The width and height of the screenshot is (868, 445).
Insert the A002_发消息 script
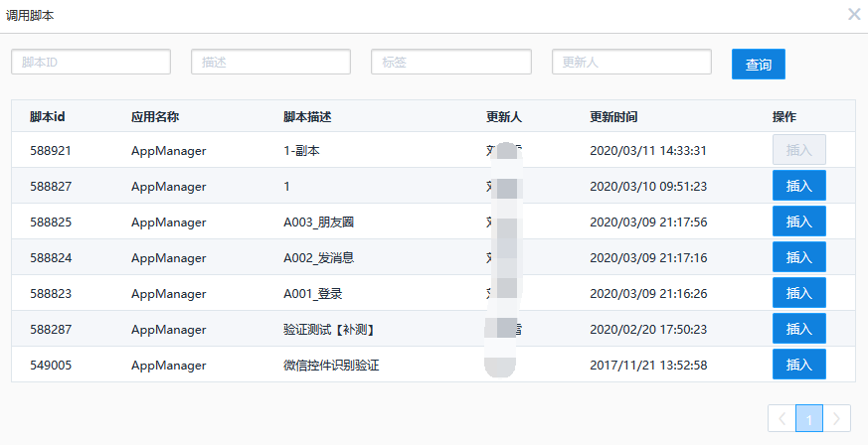tap(798, 257)
